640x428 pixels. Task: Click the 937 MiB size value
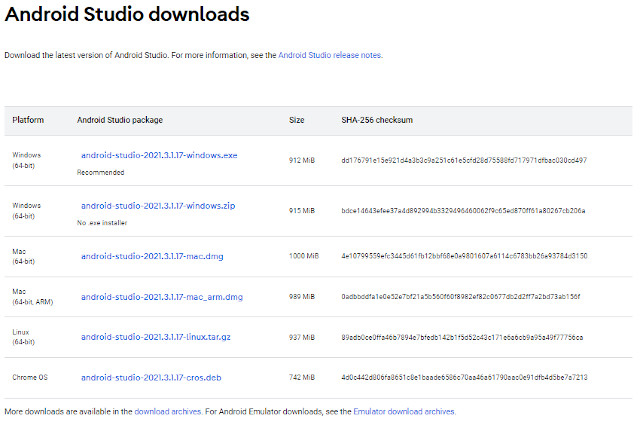pos(302,337)
